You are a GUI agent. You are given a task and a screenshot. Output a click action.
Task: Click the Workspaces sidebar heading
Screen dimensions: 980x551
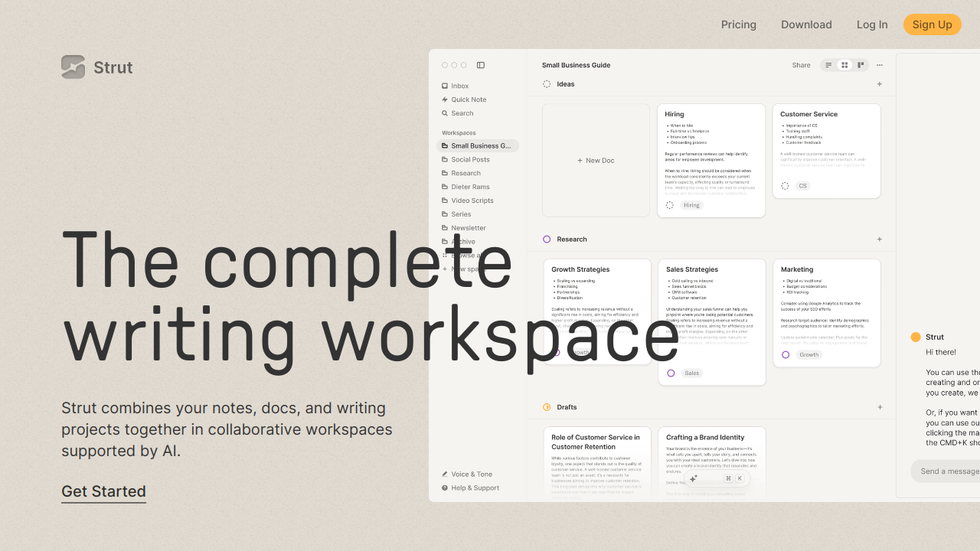(459, 133)
